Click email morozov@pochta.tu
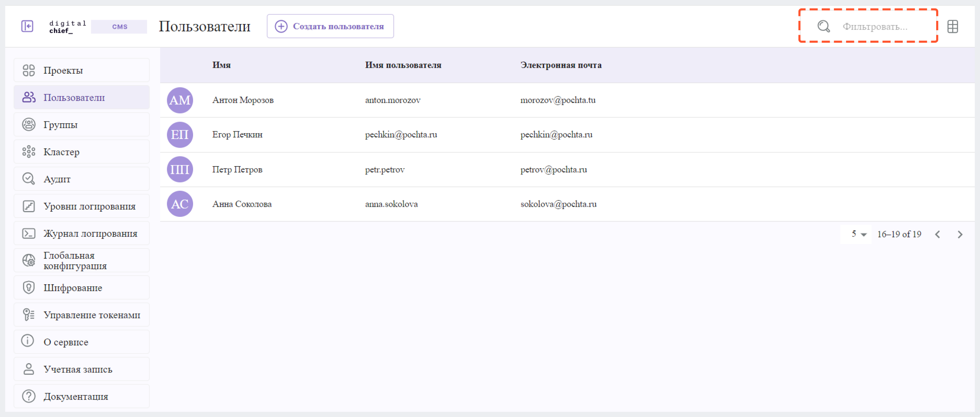 click(x=558, y=100)
